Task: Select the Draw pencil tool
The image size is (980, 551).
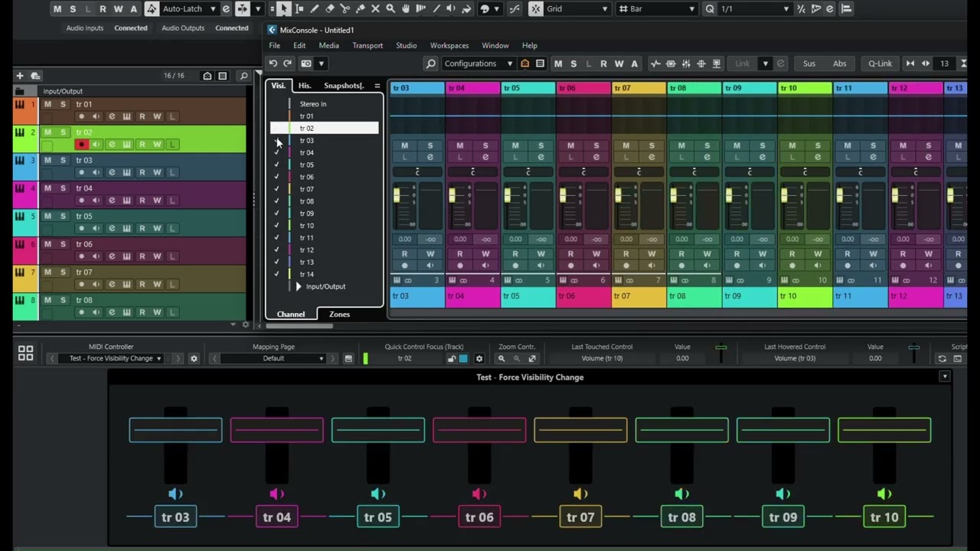Action: point(315,8)
